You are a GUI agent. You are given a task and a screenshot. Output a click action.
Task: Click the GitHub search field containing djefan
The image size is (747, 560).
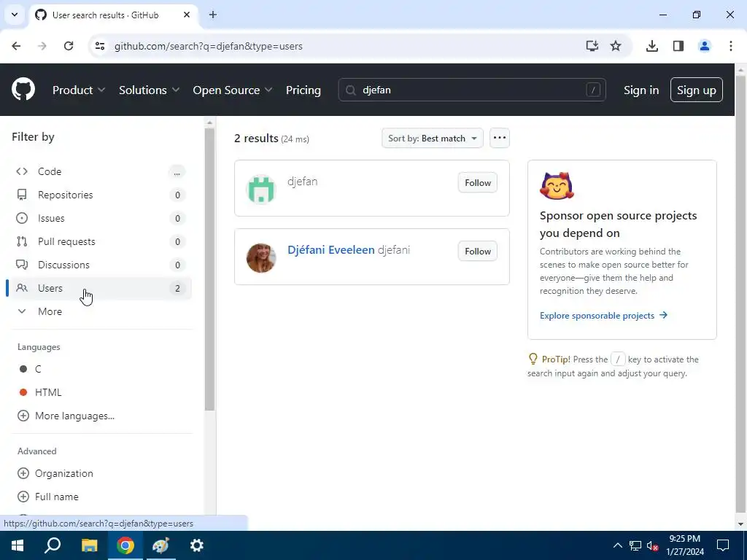point(472,90)
